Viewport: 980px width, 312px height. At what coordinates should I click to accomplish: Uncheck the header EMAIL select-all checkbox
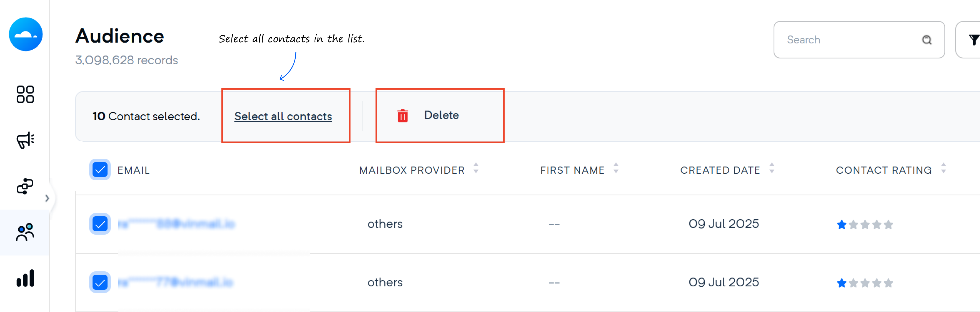coord(100,169)
